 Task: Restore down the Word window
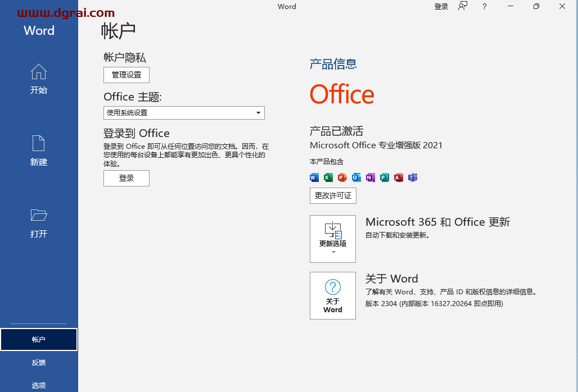click(536, 6)
